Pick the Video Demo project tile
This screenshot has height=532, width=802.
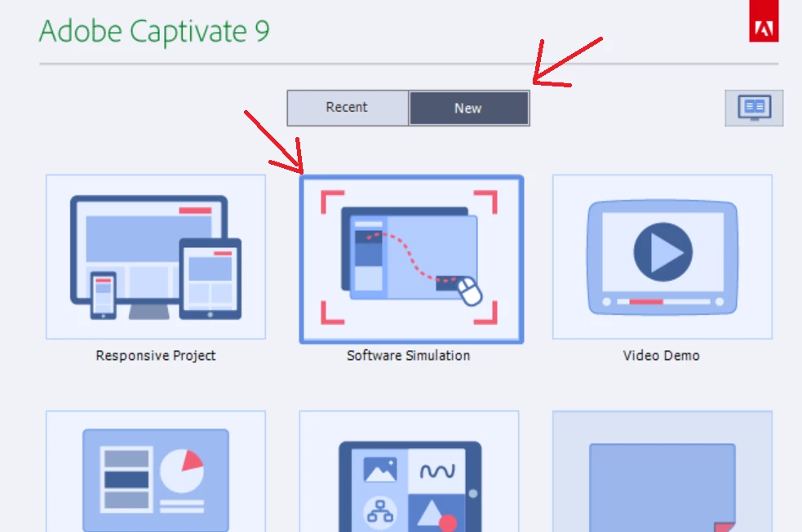click(x=662, y=257)
